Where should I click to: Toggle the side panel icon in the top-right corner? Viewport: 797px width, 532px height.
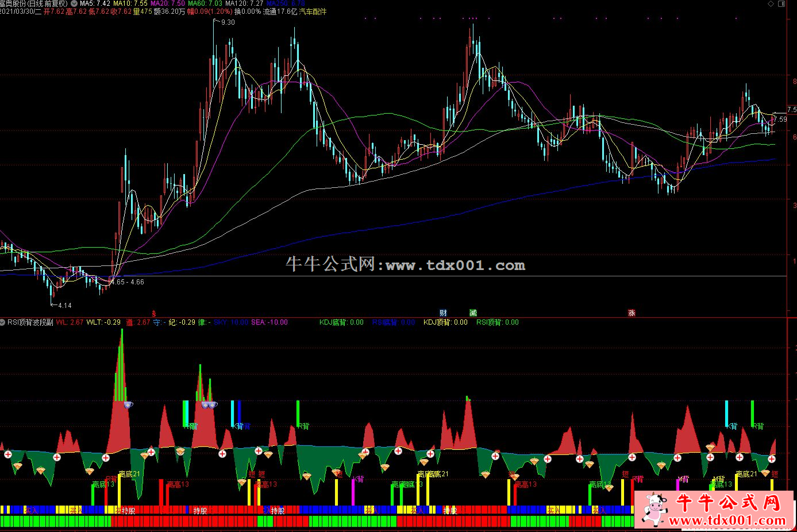coord(781,3)
